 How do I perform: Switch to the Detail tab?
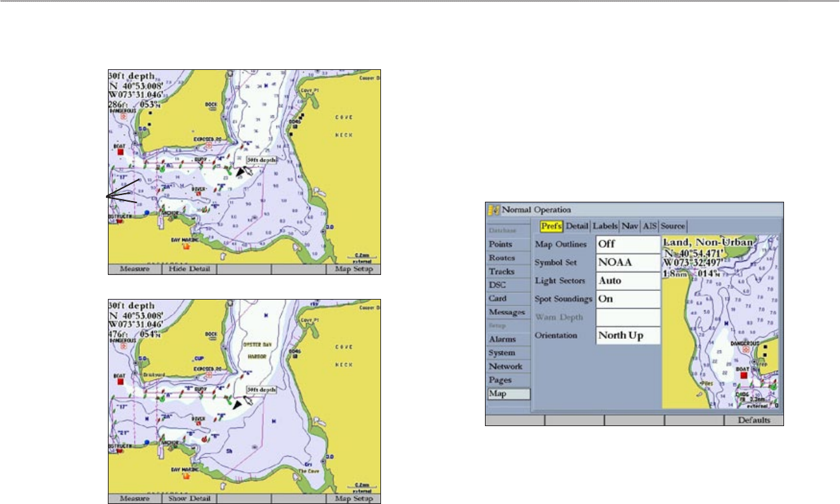tap(577, 227)
